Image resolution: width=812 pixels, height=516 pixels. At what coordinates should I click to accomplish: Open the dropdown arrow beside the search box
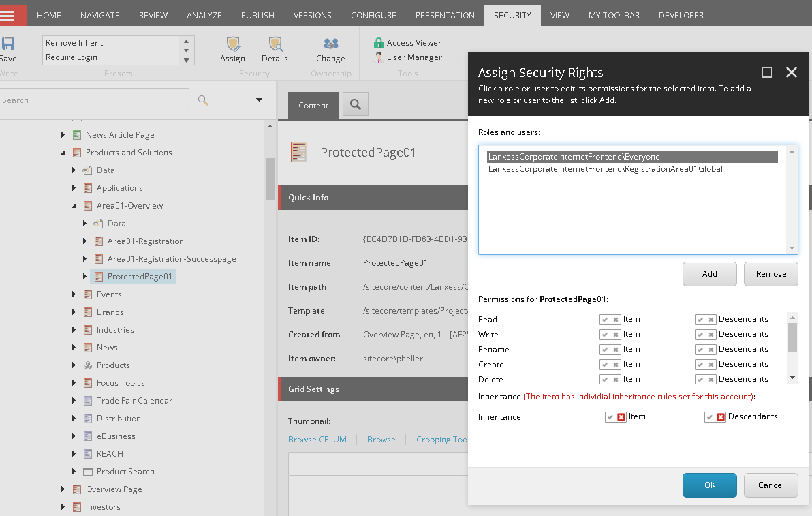pos(259,100)
